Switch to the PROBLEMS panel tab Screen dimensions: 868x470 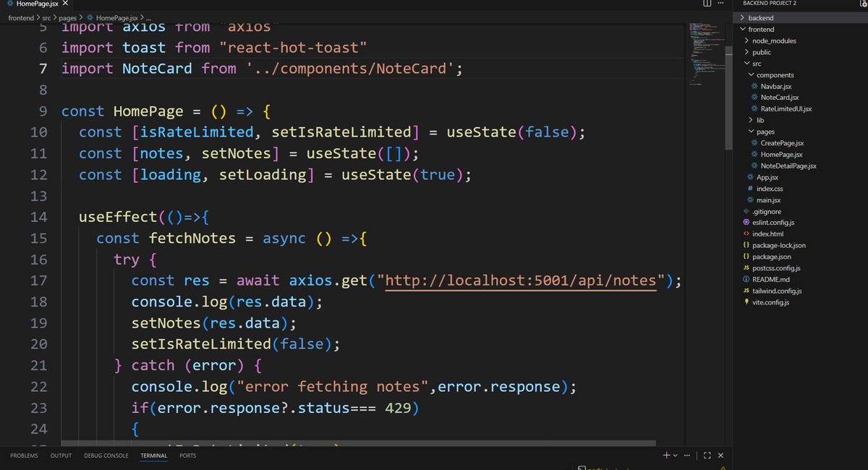pos(24,456)
